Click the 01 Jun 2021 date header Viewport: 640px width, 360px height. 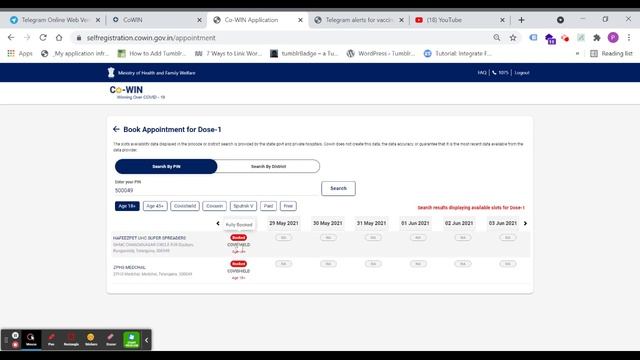pyautogui.click(x=415, y=223)
